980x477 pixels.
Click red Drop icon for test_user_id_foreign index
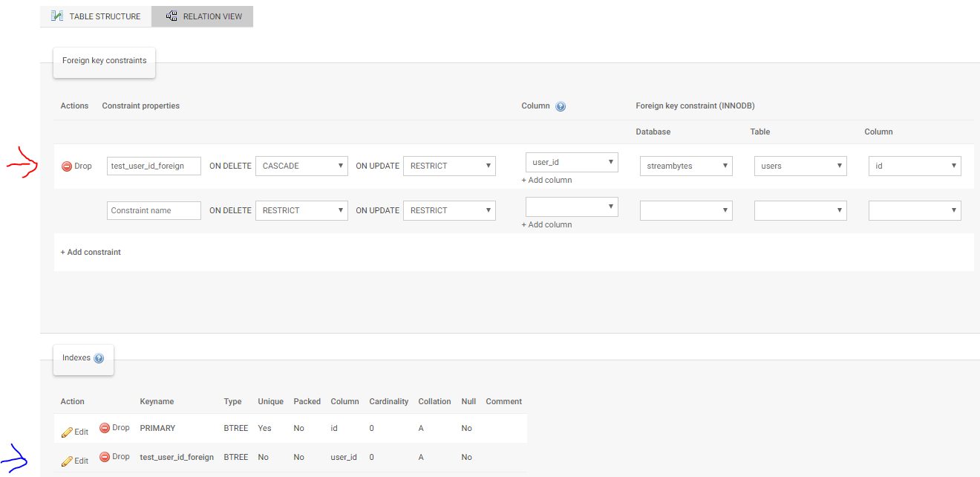pyautogui.click(x=105, y=457)
